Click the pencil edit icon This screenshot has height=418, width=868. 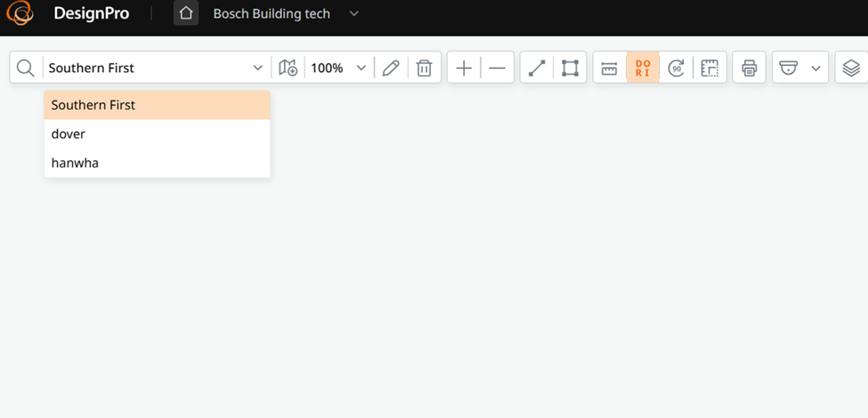point(391,69)
